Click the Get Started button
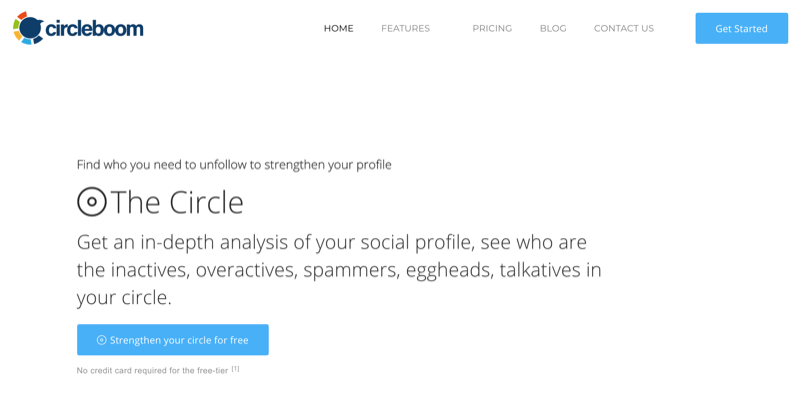Screen dimensions: 800x393 (741, 29)
